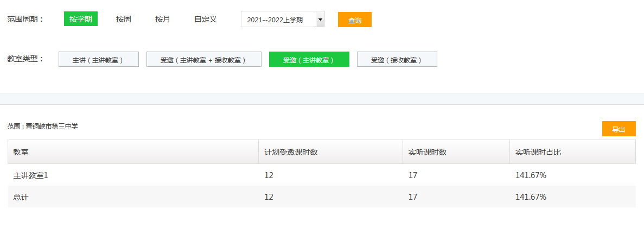Click the 导出 export button
644x228 pixels.
click(619, 129)
